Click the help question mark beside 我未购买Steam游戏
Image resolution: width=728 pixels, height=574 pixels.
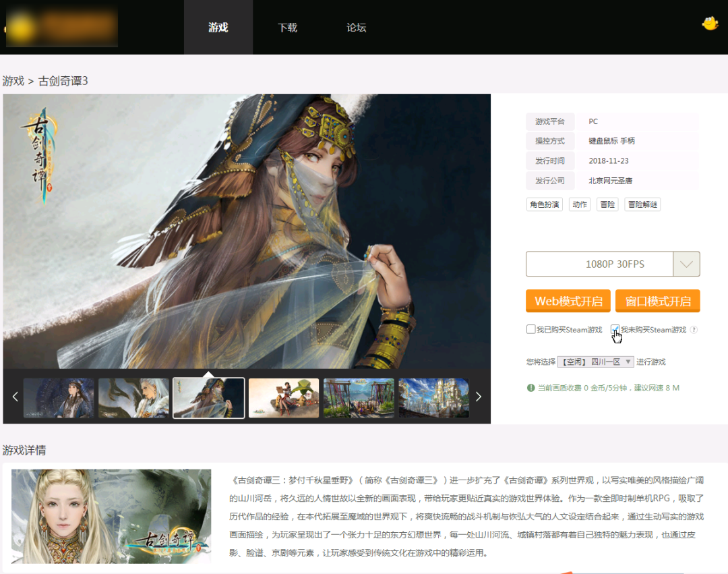click(694, 330)
